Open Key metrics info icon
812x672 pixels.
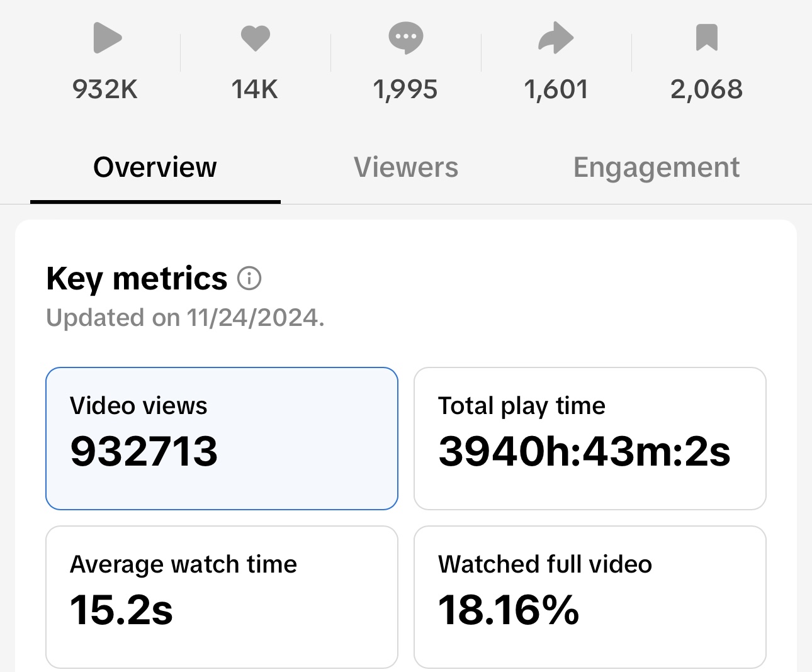249,278
